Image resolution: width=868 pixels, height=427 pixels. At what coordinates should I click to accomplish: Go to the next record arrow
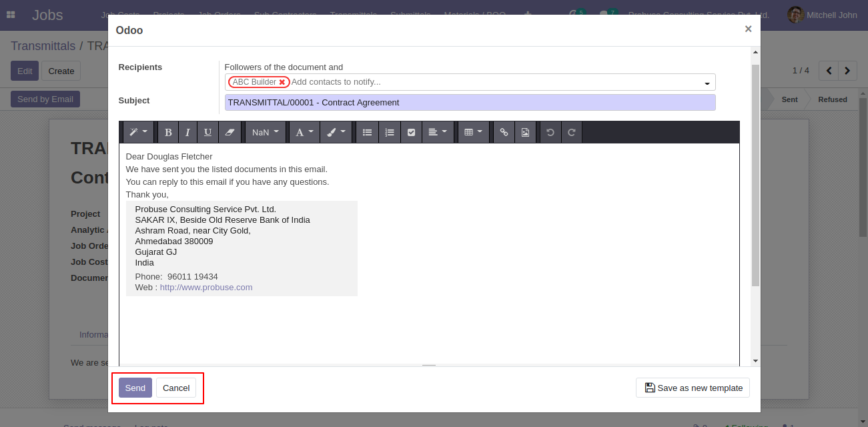pyautogui.click(x=848, y=70)
